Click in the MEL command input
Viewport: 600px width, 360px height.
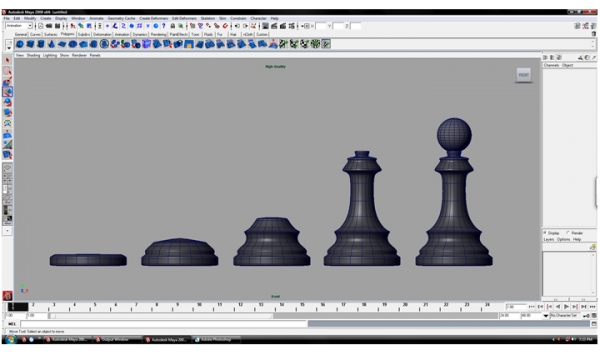pyautogui.click(x=164, y=324)
